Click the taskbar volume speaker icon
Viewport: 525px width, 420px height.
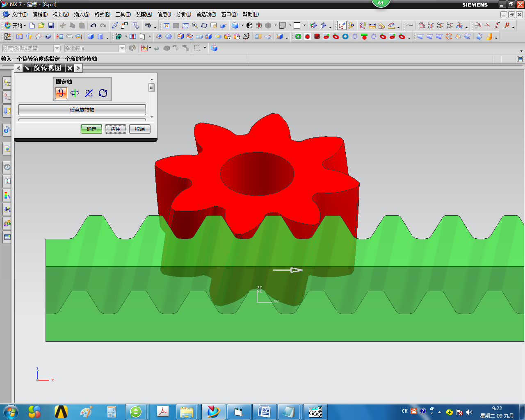(469, 412)
